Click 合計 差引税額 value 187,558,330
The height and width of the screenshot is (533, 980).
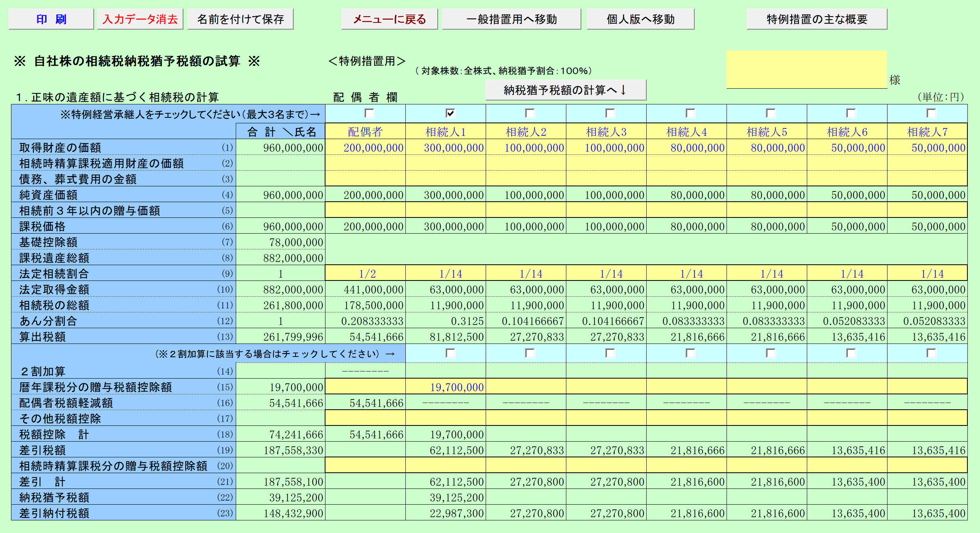pyautogui.click(x=281, y=450)
